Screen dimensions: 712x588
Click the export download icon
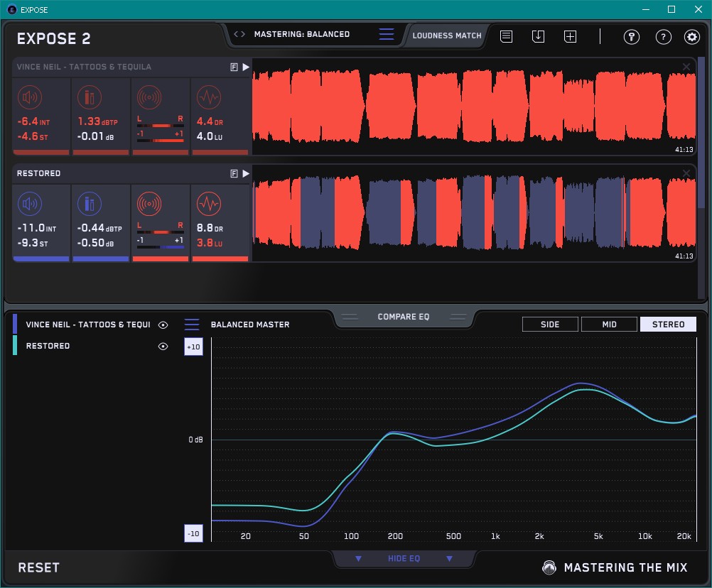[538, 36]
